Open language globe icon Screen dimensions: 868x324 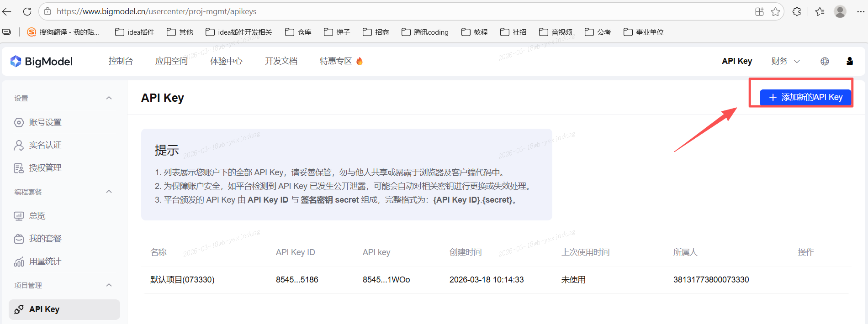coord(825,61)
